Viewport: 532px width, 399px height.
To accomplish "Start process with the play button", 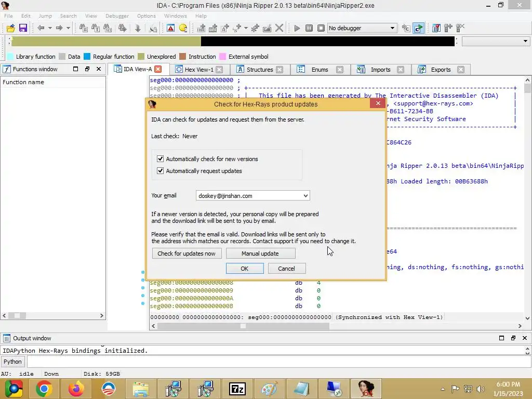I will pyautogui.click(x=297, y=28).
